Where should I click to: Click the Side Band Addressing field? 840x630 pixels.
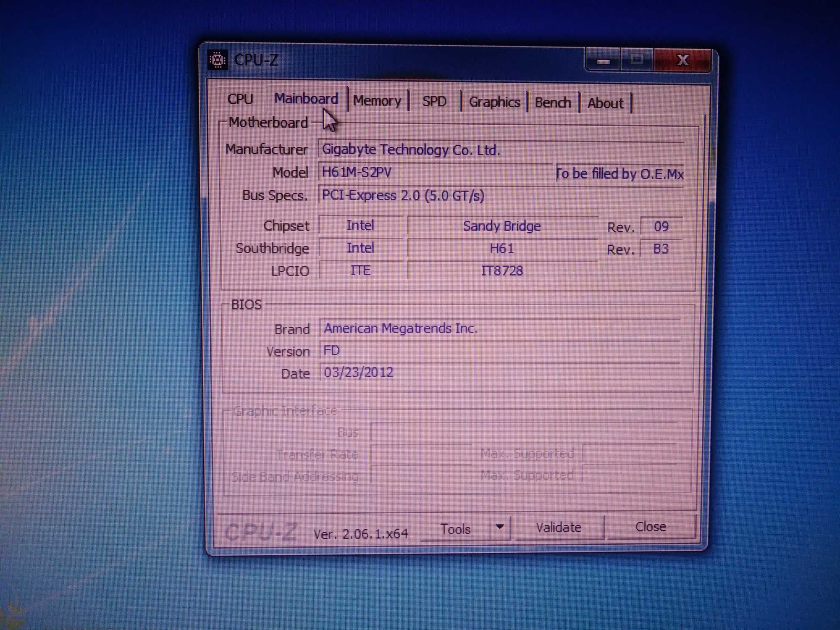421,475
